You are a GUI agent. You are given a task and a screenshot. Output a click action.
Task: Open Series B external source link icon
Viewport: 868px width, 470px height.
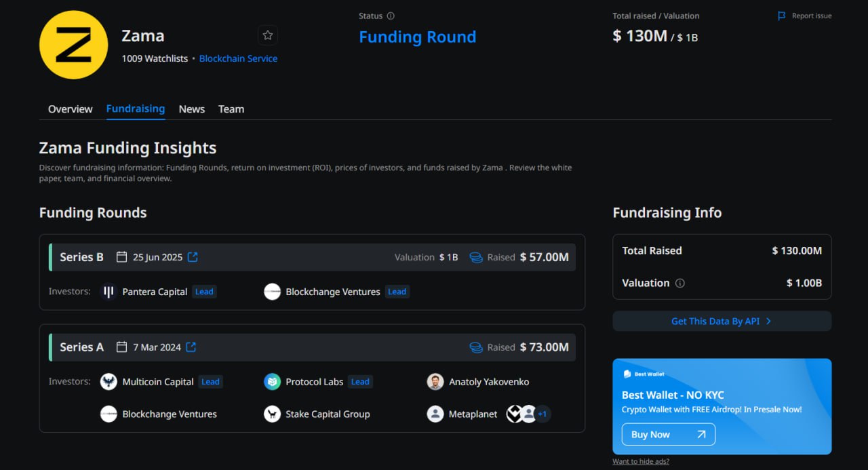(x=193, y=257)
